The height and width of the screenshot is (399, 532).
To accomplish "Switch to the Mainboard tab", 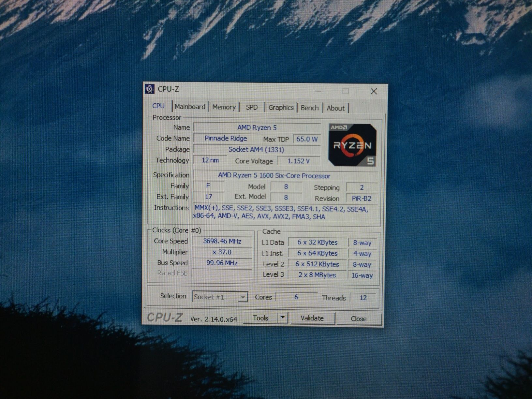I will 190,107.
